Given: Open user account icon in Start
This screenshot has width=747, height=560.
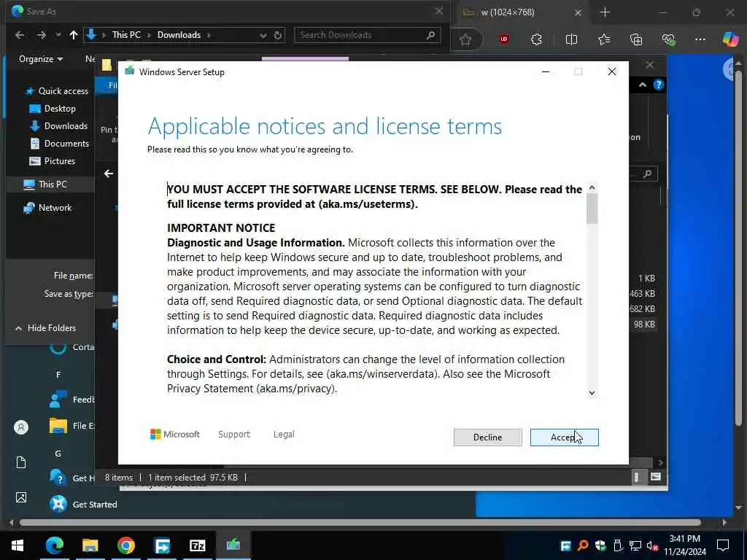Looking at the screenshot, I should tap(21, 427).
